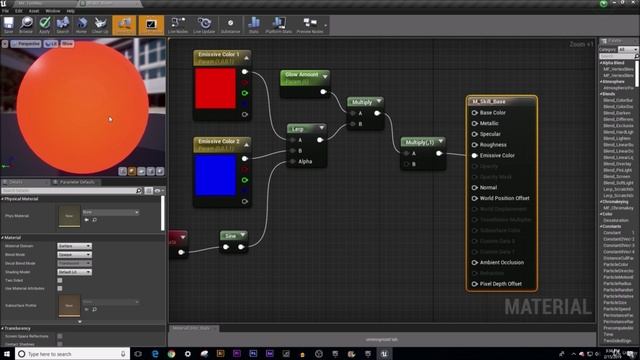640x360 pixels.
Task: Click the Windows Start button
Action: 7,354
